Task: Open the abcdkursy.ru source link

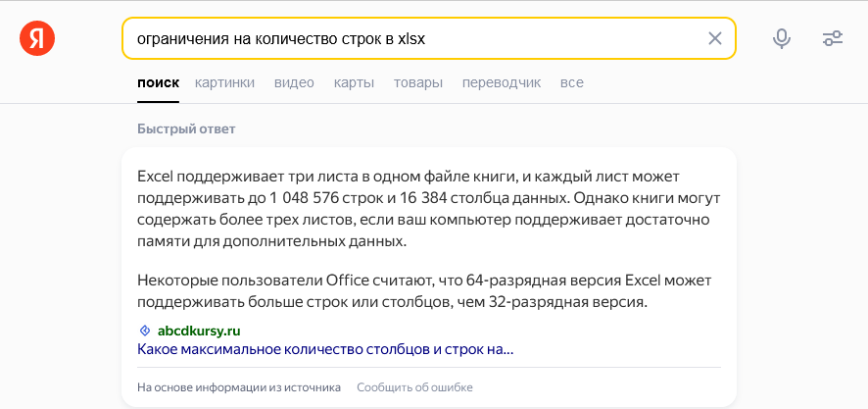Action: click(199, 331)
